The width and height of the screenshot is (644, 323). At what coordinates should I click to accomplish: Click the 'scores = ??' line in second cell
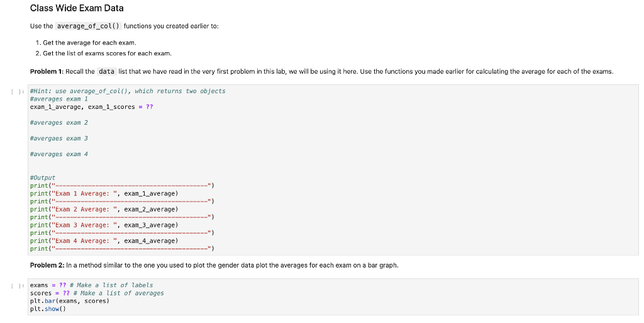pyautogui.click(x=97, y=293)
